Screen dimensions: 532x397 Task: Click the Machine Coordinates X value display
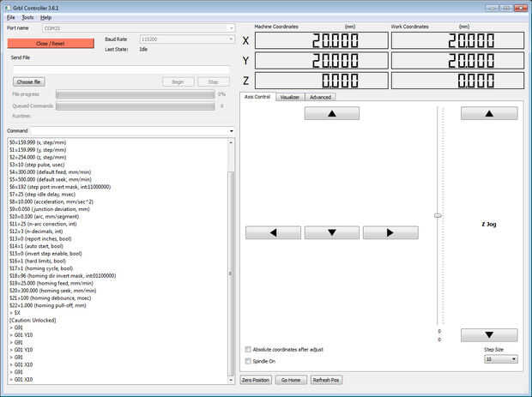[x=322, y=40]
